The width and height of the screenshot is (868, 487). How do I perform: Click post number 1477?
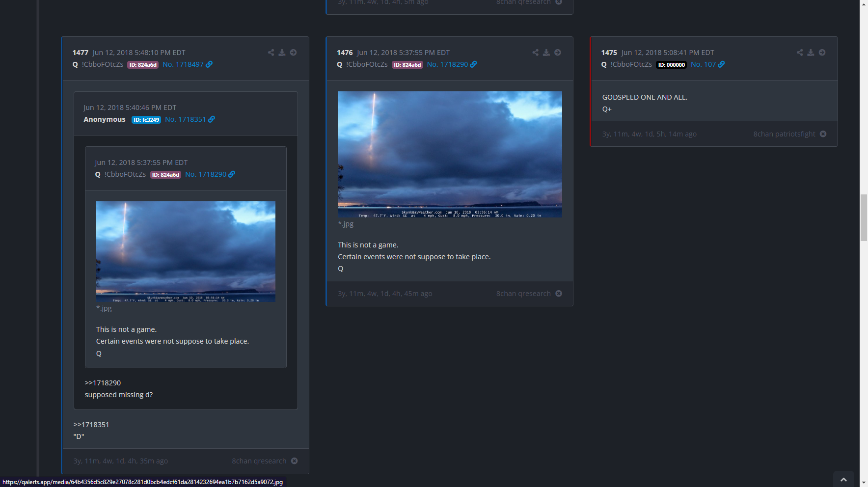81,53
